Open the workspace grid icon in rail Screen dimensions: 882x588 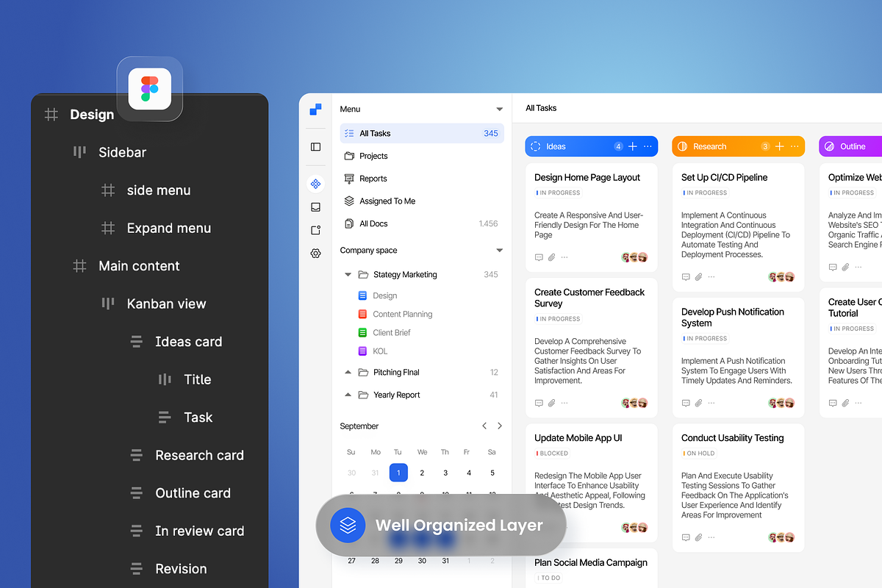[315, 184]
